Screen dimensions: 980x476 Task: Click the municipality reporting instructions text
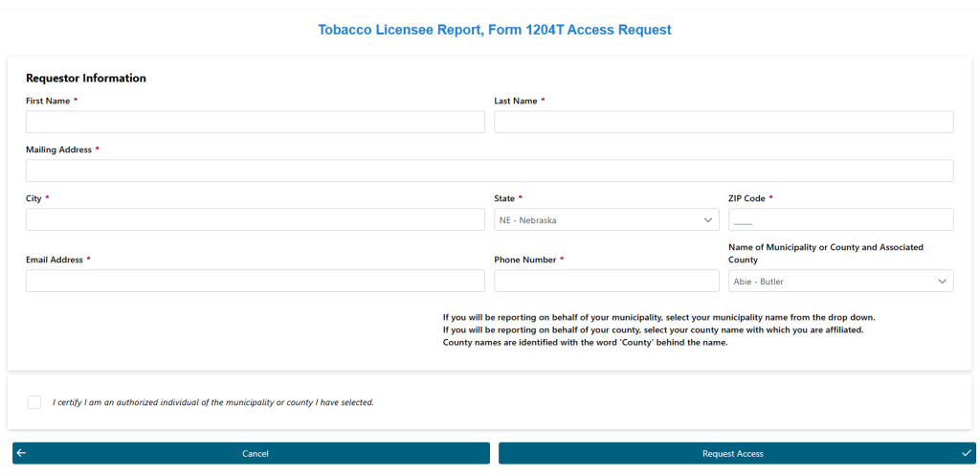pos(658,329)
